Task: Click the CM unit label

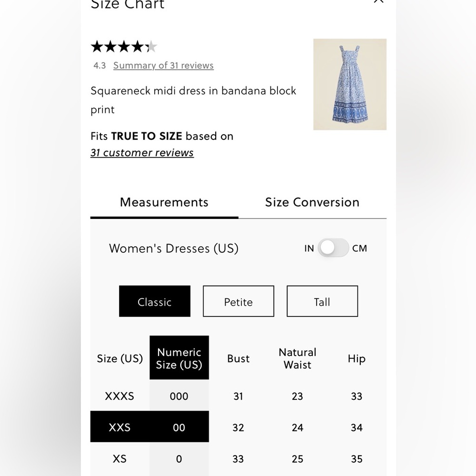Action: 360,248
